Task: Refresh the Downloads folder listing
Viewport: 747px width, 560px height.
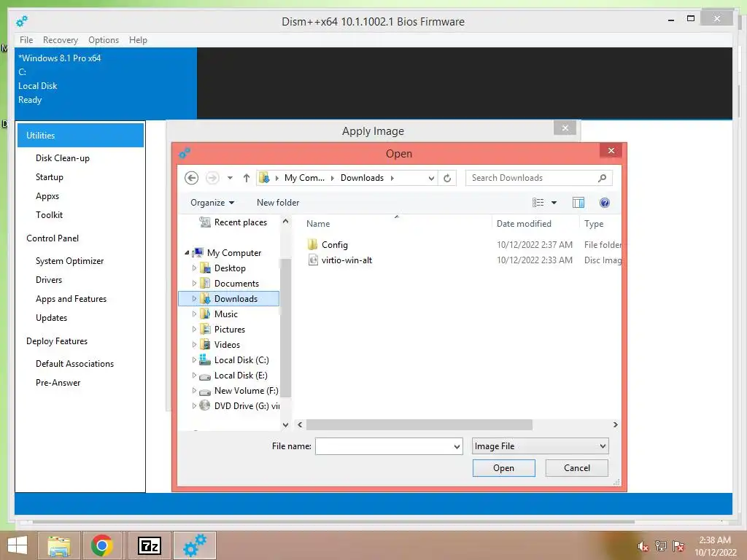Action: click(x=447, y=178)
